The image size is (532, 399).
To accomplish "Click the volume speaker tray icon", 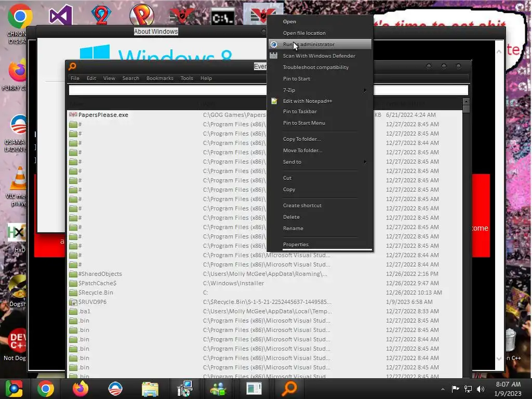I will coord(481,389).
